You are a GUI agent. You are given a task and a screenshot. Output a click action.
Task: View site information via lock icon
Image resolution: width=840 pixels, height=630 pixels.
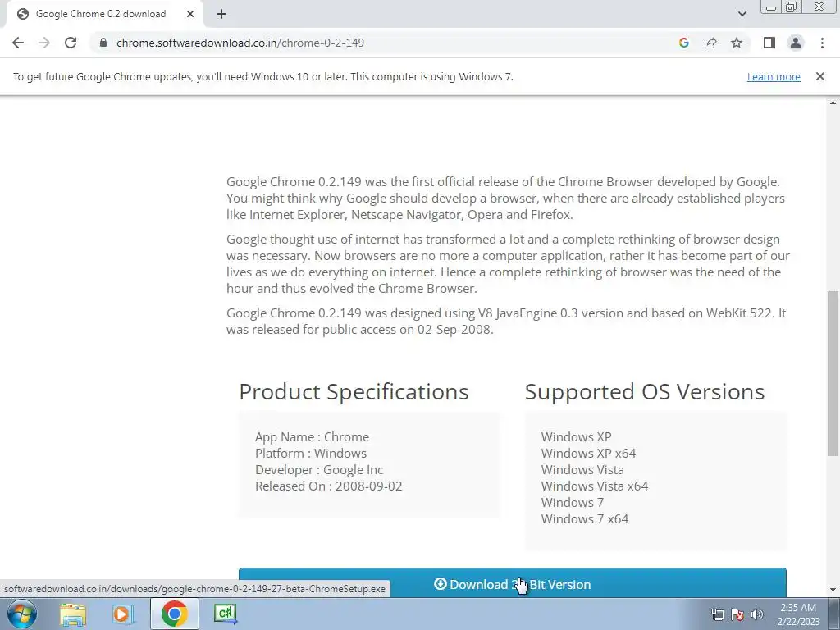coord(103,43)
